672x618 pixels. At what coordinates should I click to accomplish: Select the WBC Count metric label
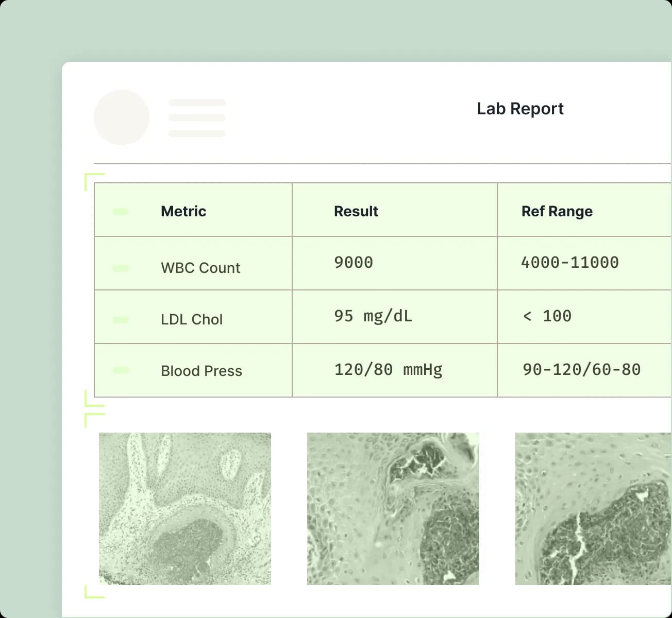click(200, 268)
